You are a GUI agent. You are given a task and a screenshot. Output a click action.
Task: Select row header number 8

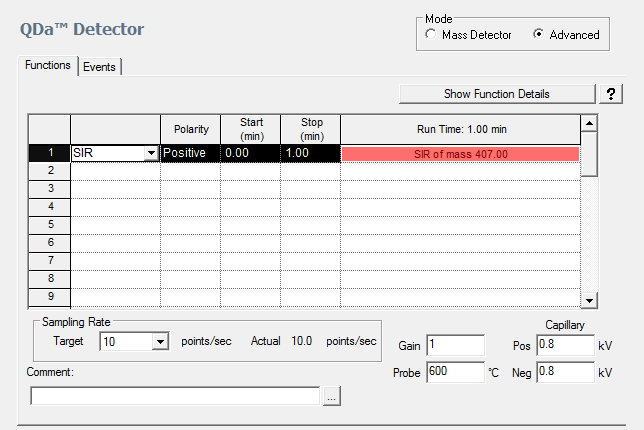pyautogui.click(x=50, y=280)
